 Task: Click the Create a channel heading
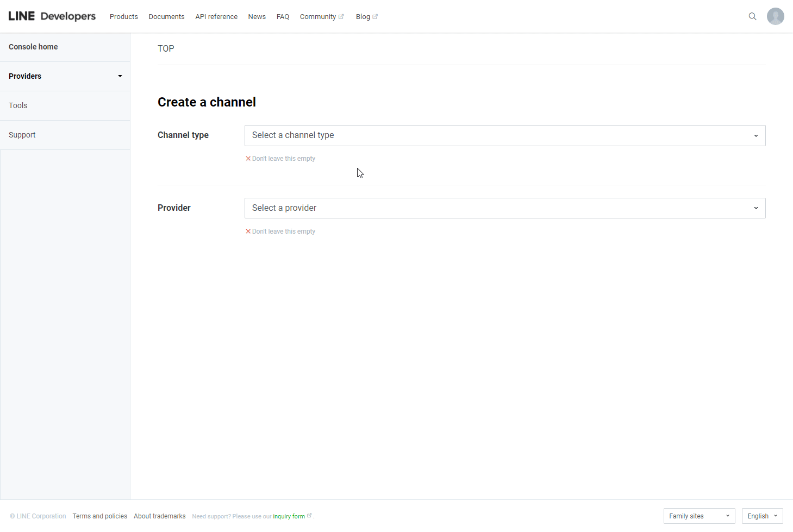207,102
